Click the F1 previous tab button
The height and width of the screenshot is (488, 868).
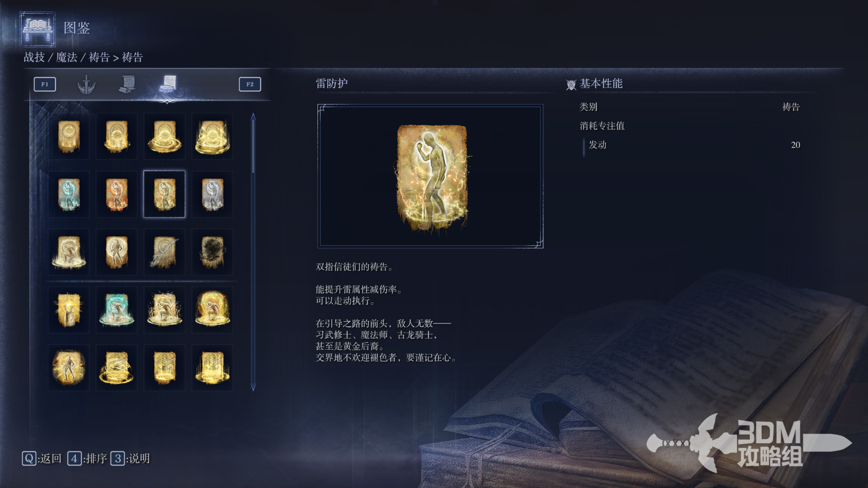(45, 84)
